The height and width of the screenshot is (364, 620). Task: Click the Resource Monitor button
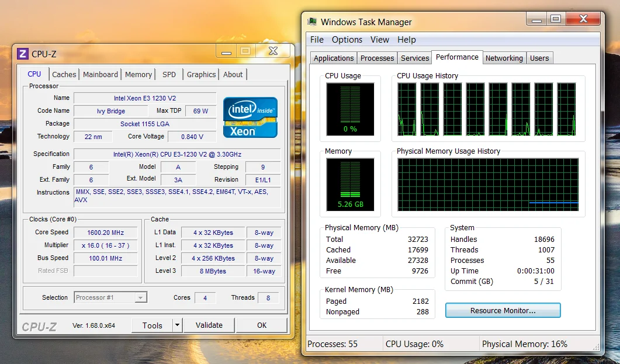[503, 310]
